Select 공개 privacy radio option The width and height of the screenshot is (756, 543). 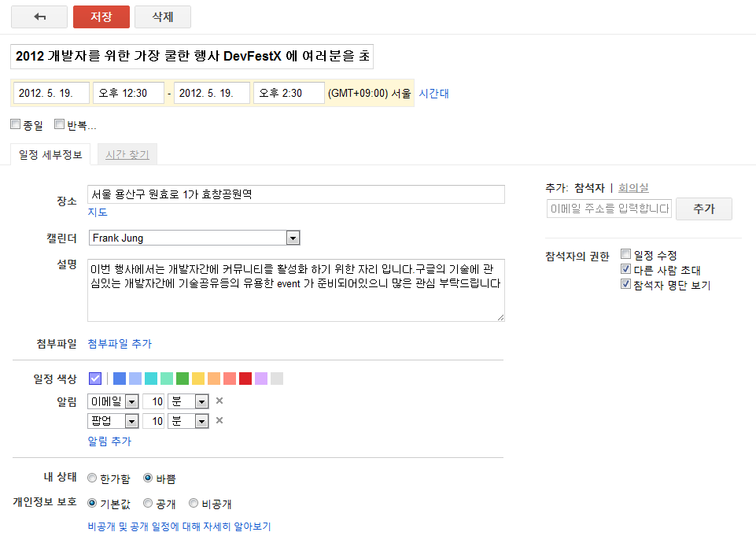[x=148, y=503]
